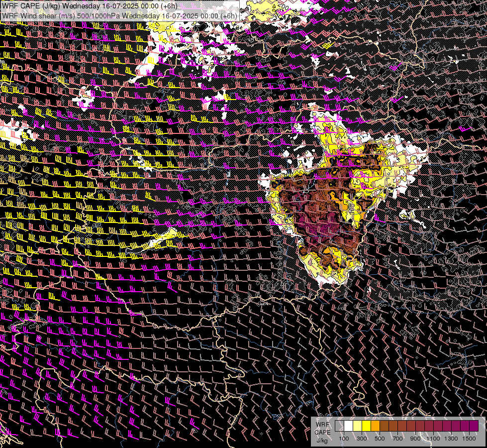Select the orange CAPE legend swatch
Screen dimensions: 487x448
[x=376, y=426]
